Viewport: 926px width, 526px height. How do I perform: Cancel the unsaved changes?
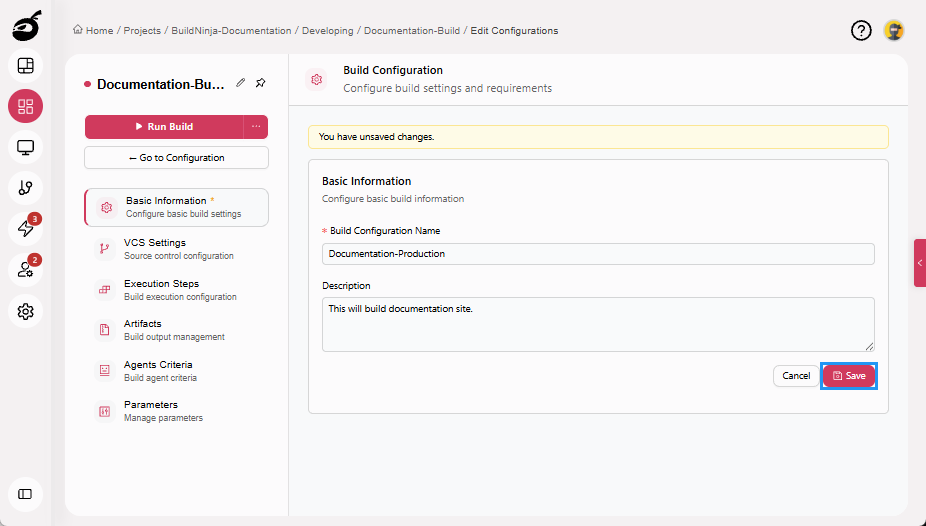pos(796,376)
